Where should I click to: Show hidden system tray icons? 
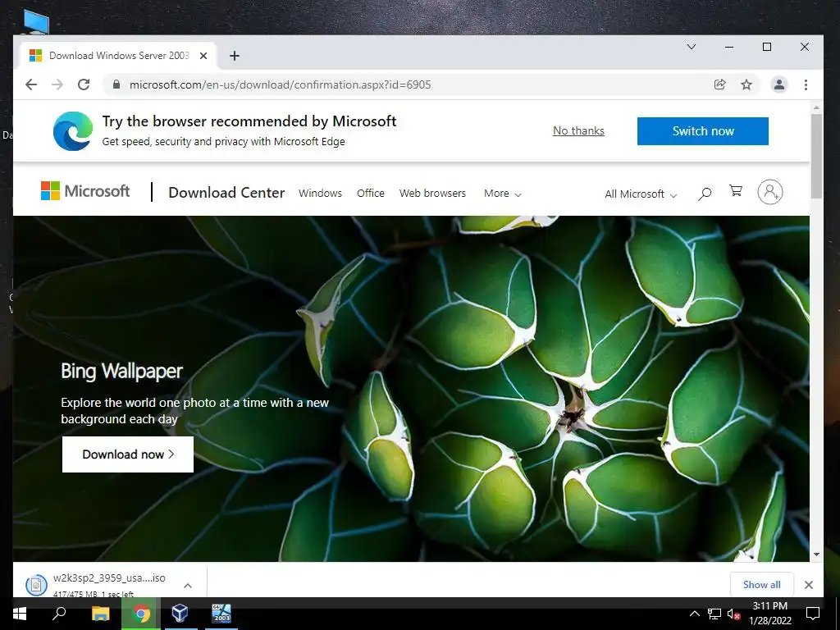[694, 614]
